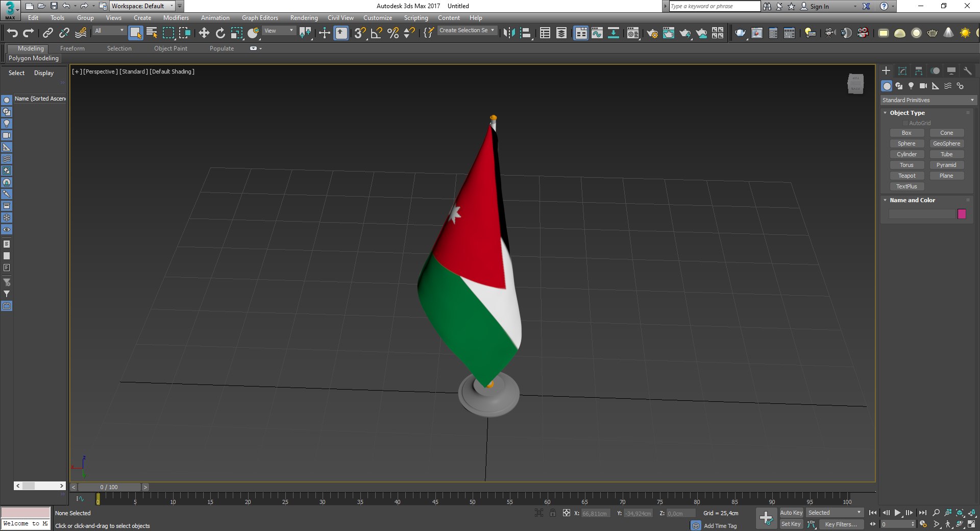Click the ViewCube in the viewport
Viewport: 980px width, 531px height.
click(855, 84)
